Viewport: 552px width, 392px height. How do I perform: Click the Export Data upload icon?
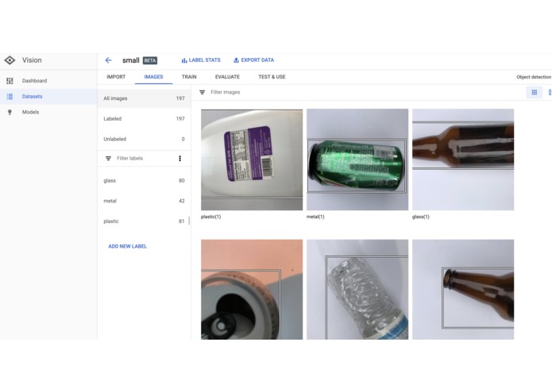click(236, 60)
